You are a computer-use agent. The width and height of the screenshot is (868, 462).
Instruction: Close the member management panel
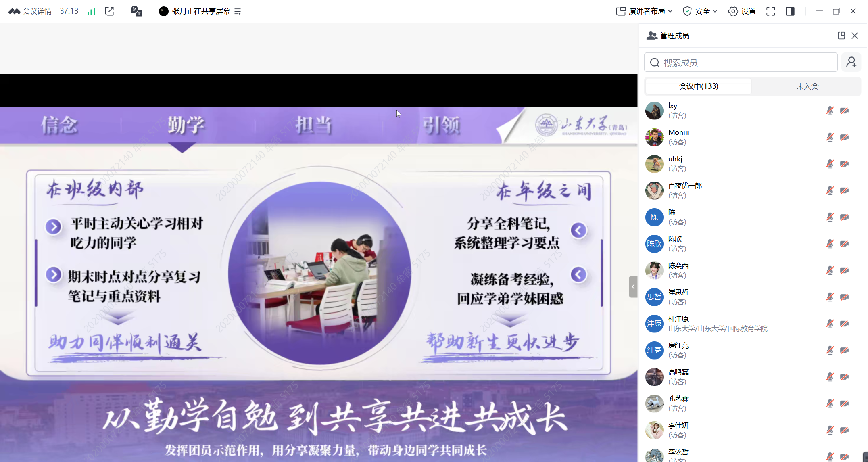coord(855,36)
